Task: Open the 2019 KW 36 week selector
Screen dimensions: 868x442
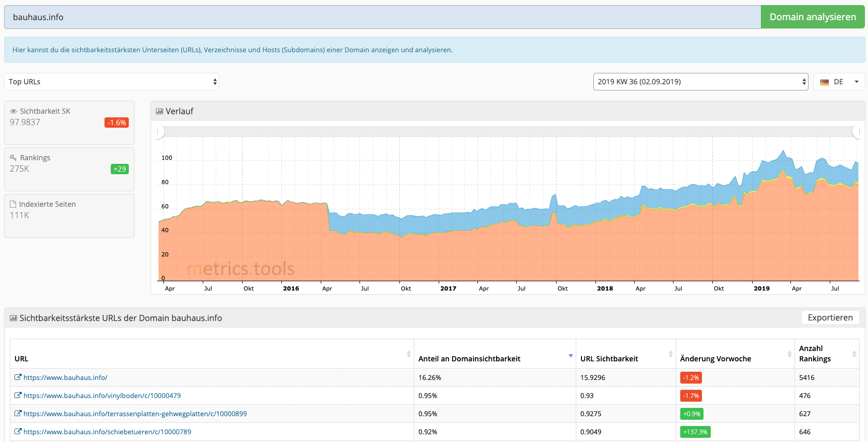Action: point(700,82)
